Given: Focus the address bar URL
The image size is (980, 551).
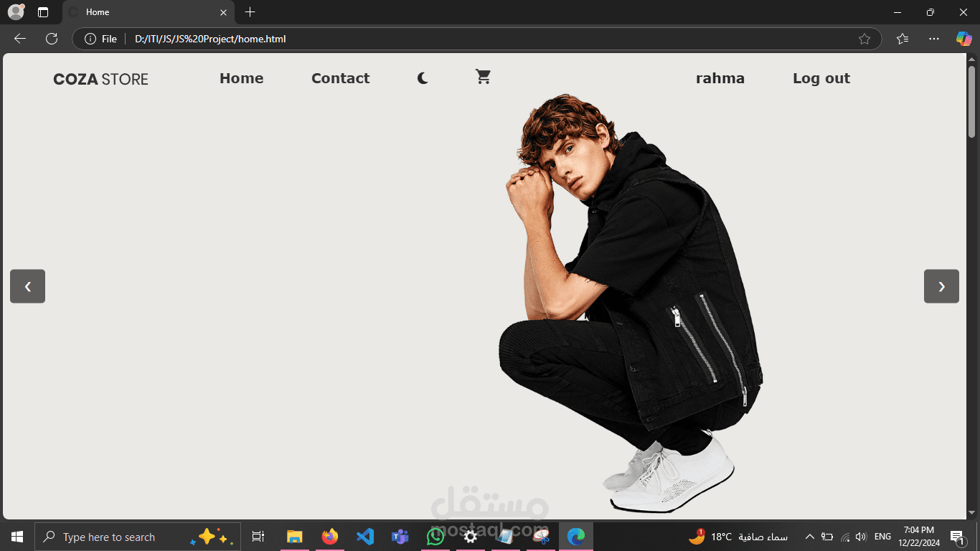Looking at the screenshot, I should (210, 39).
